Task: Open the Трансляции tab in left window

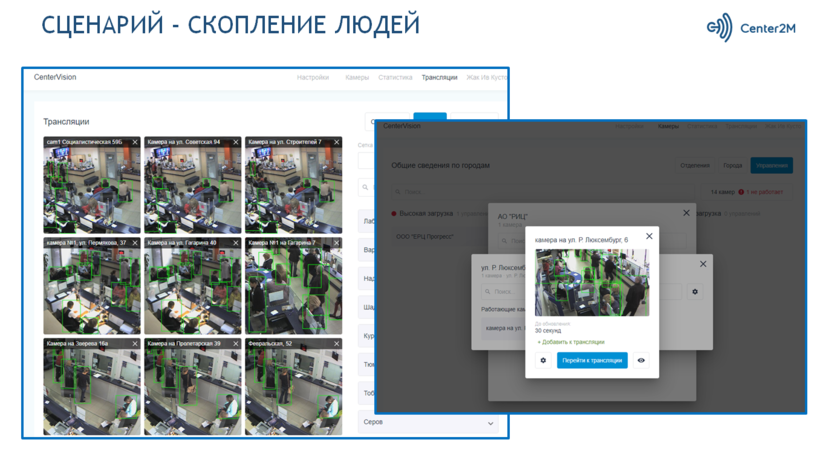Action: [439, 77]
